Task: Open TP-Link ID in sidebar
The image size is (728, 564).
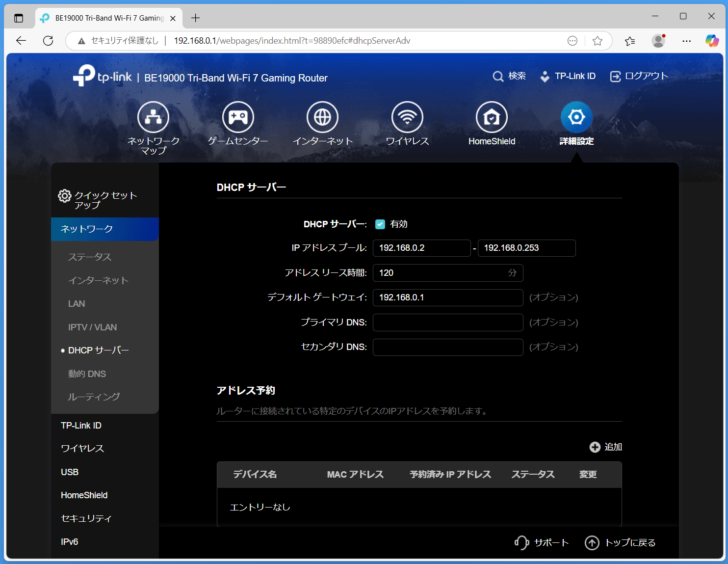Action: (81, 426)
